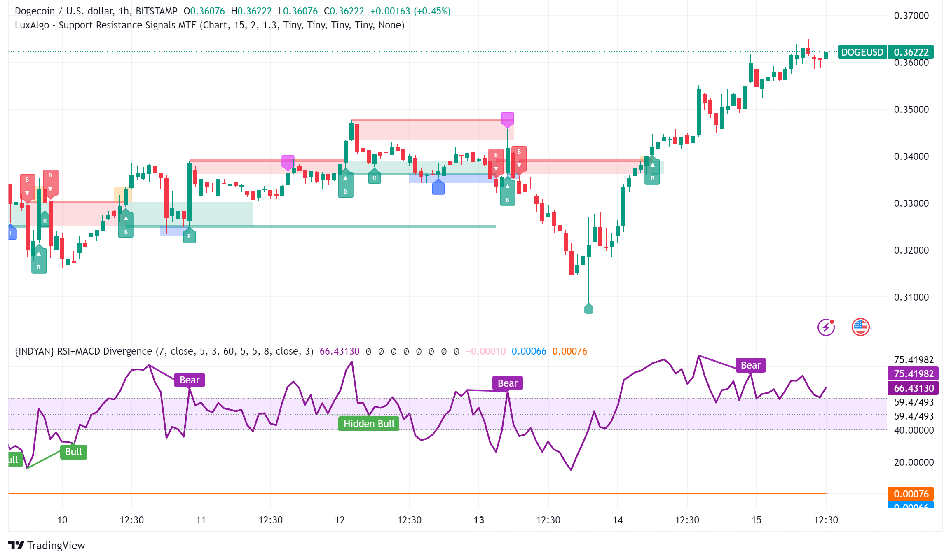Click the Bear label near date 15
The width and height of the screenshot is (951, 560).
click(x=751, y=365)
